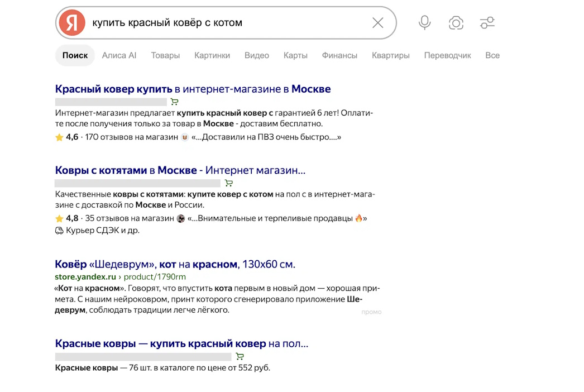584x392 pixels.
Task: Click reviewer avatar beside 'Доставили на ПВЗ'
Action: pyautogui.click(x=184, y=137)
